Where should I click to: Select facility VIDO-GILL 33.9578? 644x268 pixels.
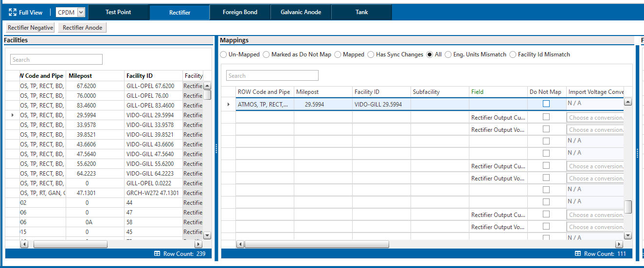154,125
